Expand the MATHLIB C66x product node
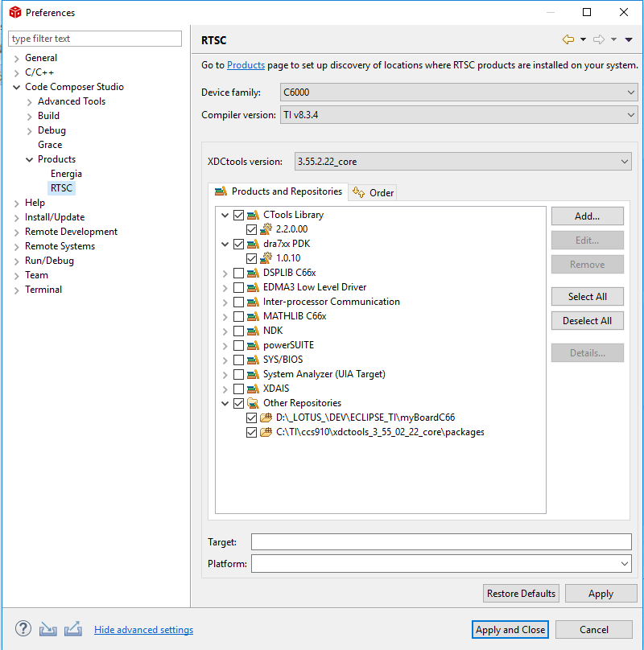644x650 pixels. pos(225,317)
